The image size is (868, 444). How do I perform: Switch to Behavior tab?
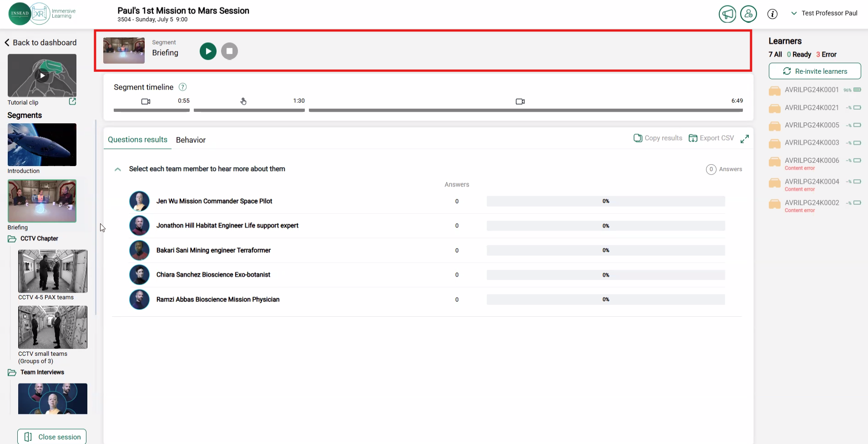tap(191, 140)
